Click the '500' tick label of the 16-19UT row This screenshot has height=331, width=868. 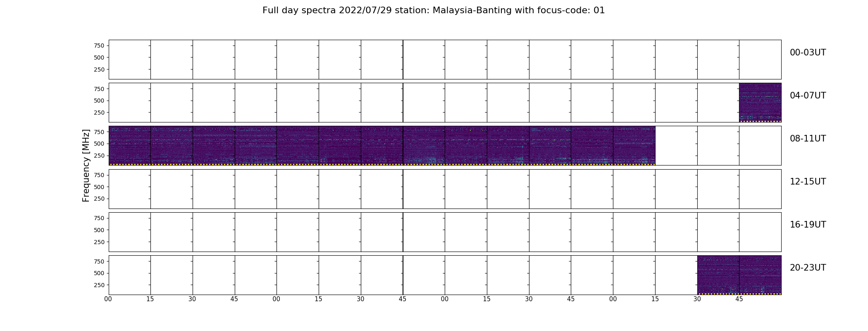(99, 230)
